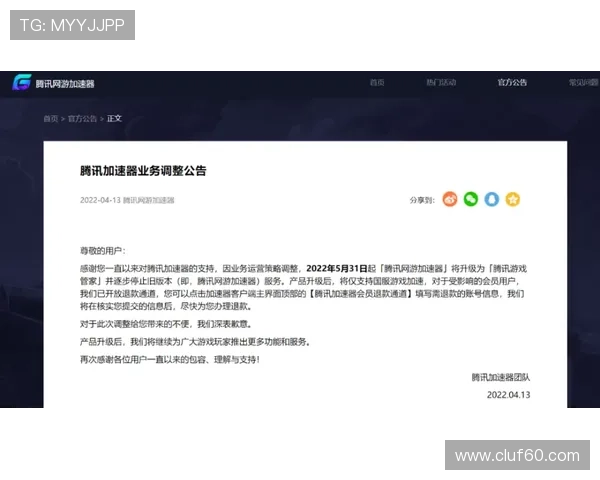The image size is (600, 480).
Task: Click closing date 2022.04.13
Action: [509, 395]
